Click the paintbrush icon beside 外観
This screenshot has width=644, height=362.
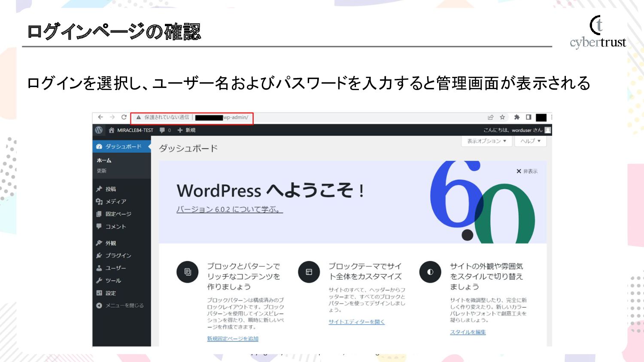point(99,243)
